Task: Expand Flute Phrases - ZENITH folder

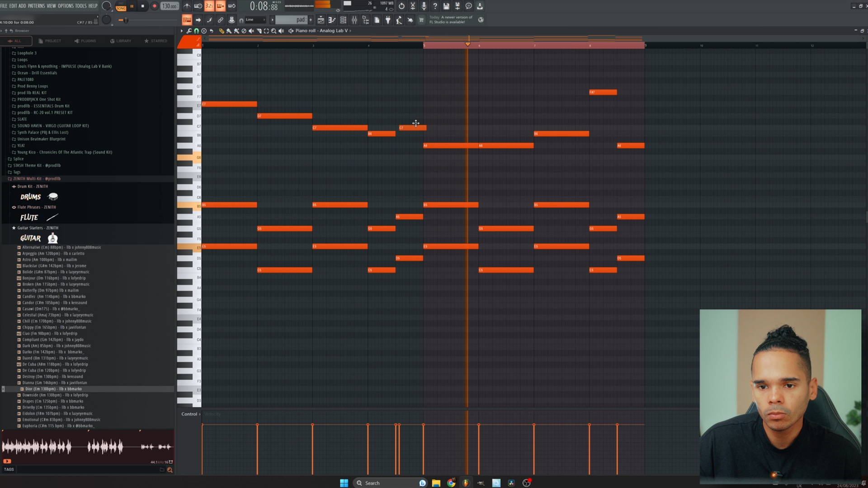Action: pos(37,207)
